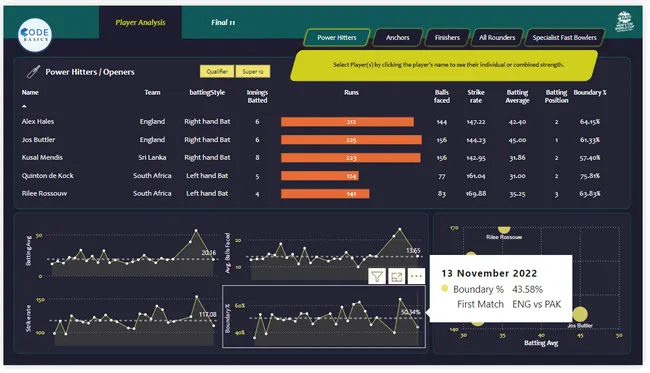
Task: Choose the Finishers category button
Action: pos(447,38)
